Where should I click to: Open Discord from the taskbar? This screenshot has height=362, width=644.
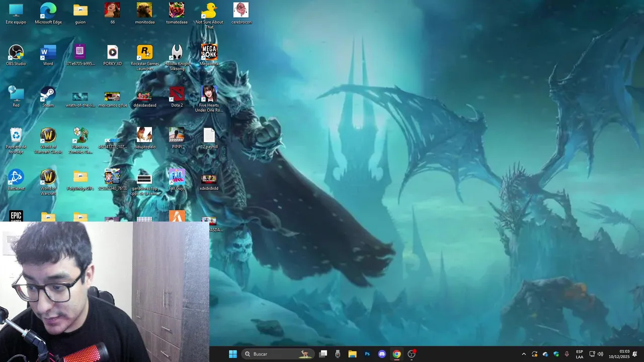(382, 354)
